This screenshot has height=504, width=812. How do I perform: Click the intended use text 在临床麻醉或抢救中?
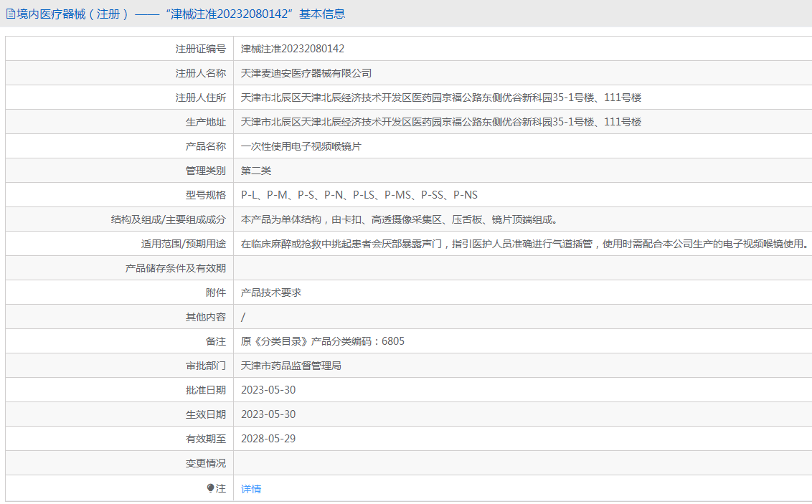pyautogui.click(x=524, y=244)
